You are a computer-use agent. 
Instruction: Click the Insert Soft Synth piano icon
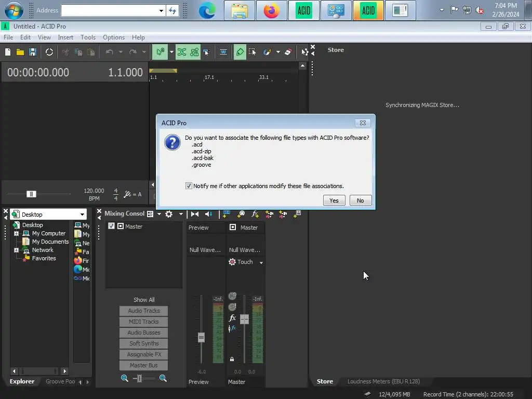click(297, 214)
